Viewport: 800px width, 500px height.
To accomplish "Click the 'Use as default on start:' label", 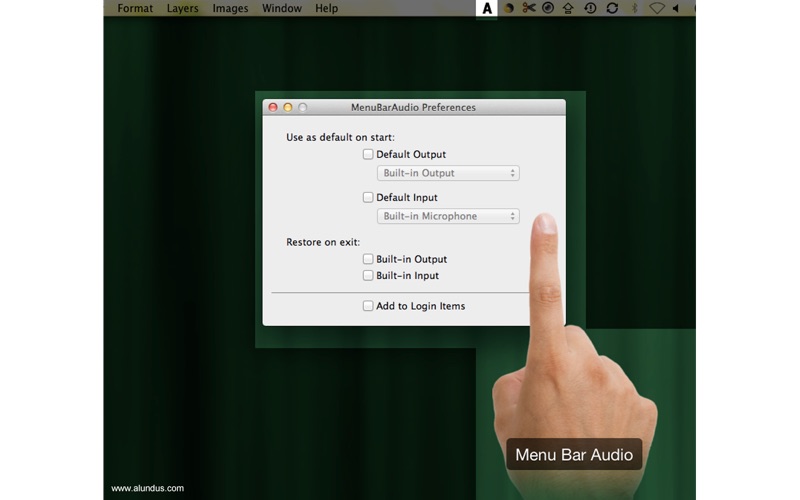I will (340, 137).
